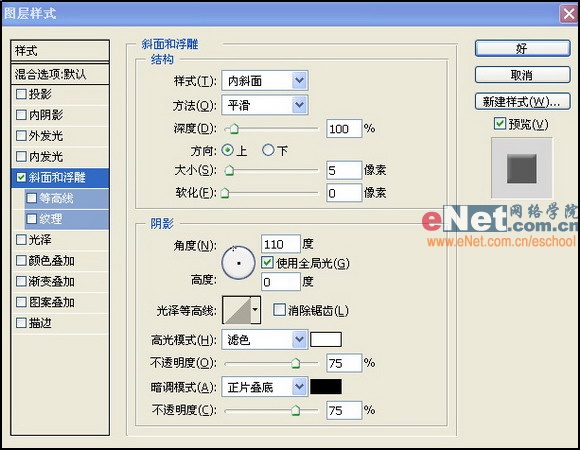Open the 方法 平滑 dropdown
580x450 pixels.
(x=265, y=105)
